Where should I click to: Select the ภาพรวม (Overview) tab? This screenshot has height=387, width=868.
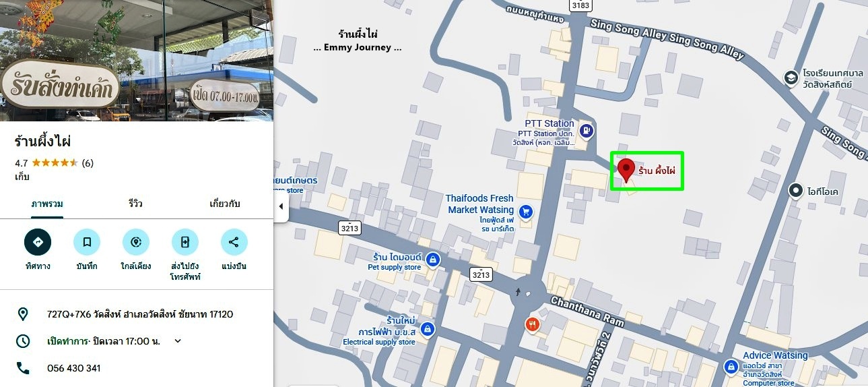click(x=47, y=204)
